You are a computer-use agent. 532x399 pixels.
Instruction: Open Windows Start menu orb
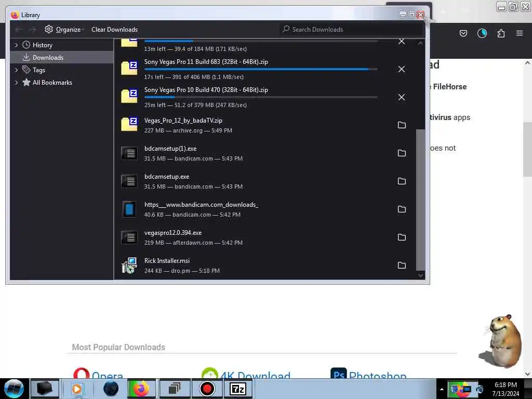pos(14,389)
